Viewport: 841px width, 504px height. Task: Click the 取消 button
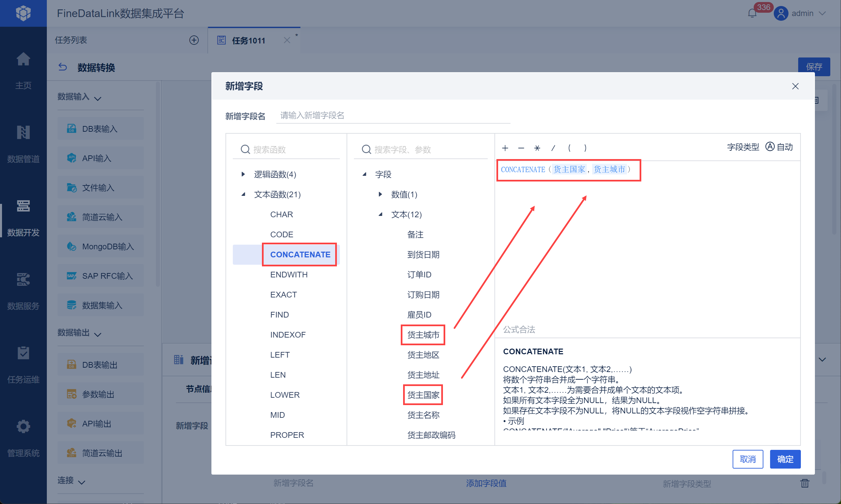748,459
